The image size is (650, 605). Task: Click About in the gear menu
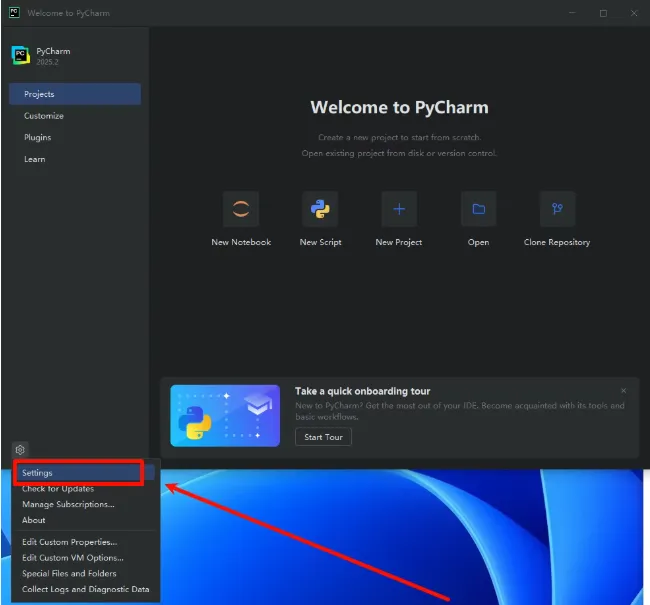[x=85, y=520]
